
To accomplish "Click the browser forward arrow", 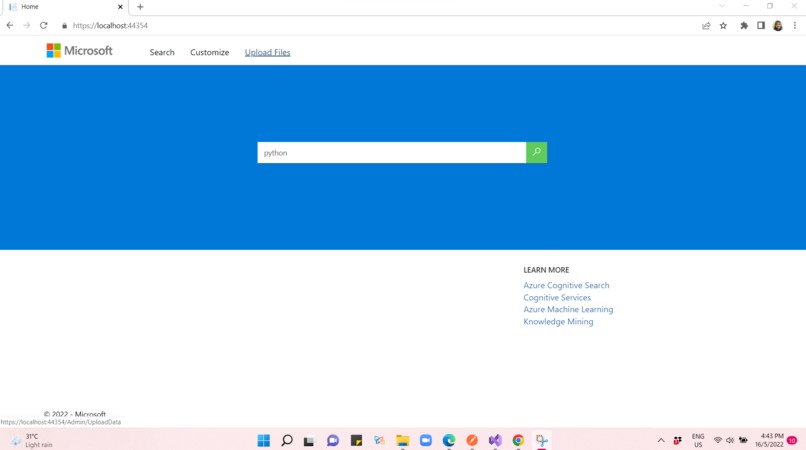I will pyautogui.click(x=27, y=25).
